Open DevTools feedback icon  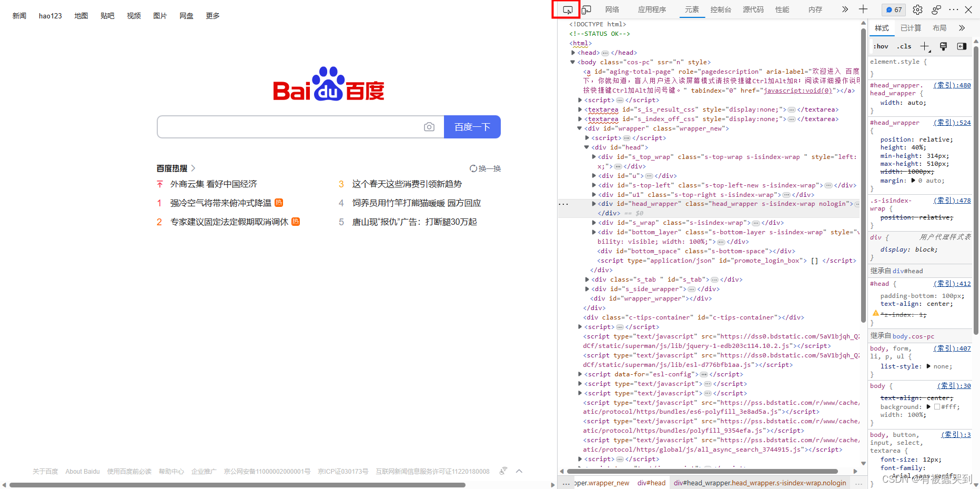[x=936, y=9]
